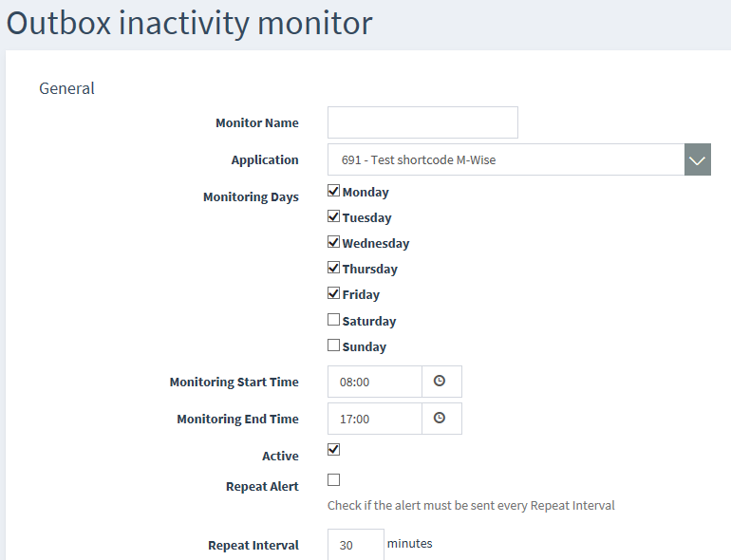The height and width of the screenshot is (560, 731).
Task: Click the General section heading
Action: tap(66, 88)
